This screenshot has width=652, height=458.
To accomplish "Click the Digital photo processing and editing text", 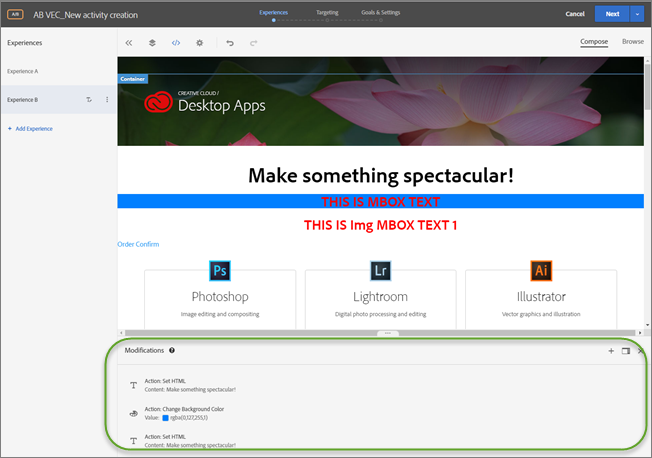I will click(x=380, y=314).
